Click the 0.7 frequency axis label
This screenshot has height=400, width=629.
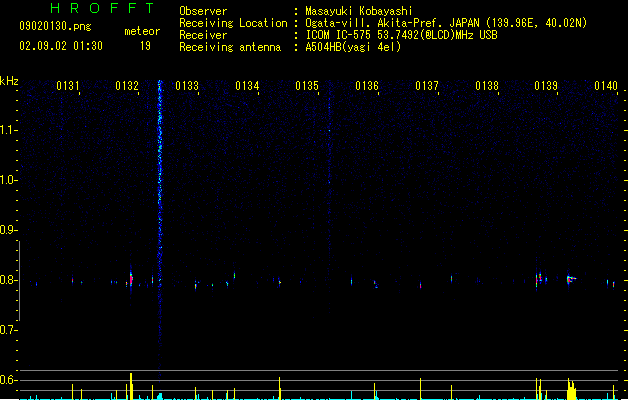coord(8,330)
